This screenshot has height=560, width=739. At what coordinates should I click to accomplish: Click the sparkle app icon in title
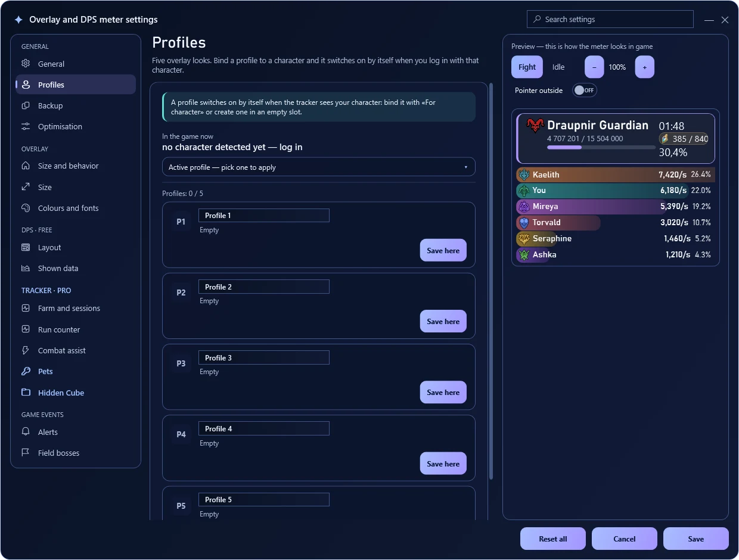pos(18,20)
